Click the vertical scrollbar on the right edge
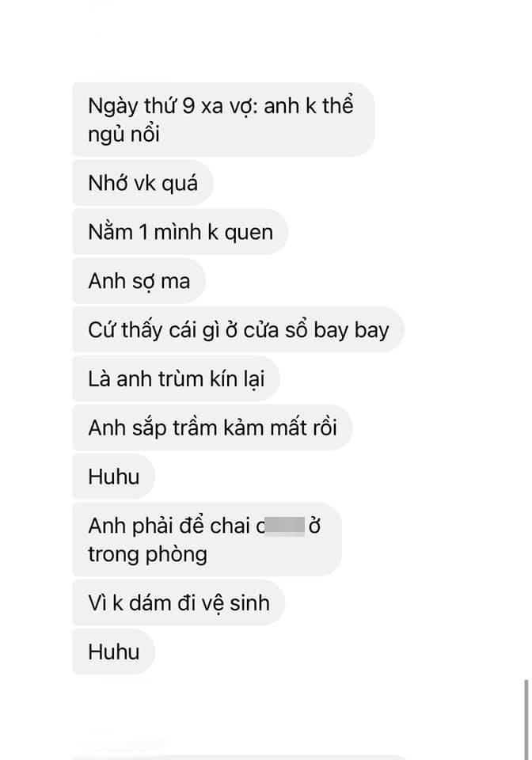Viewport: 532px width, 760px height. [526, 720]
